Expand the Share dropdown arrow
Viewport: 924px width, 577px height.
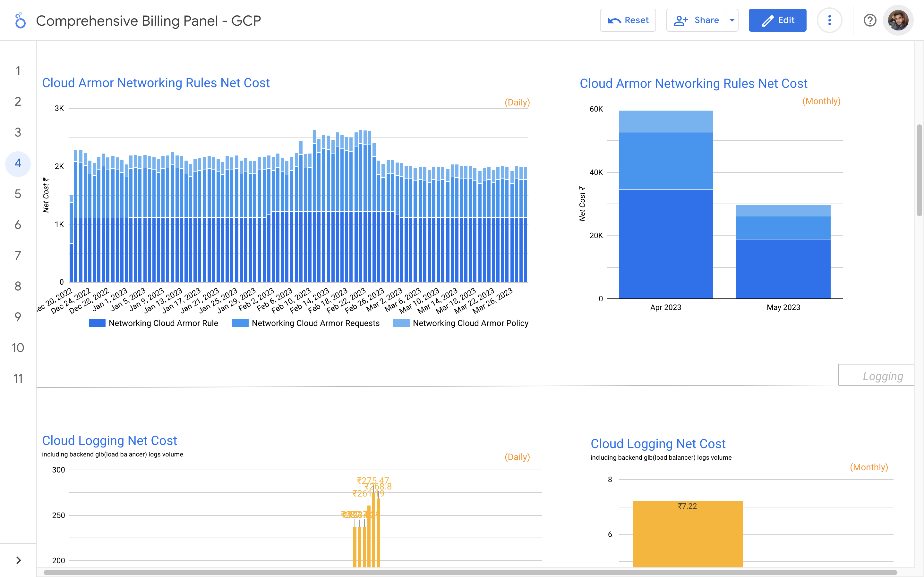732,20
